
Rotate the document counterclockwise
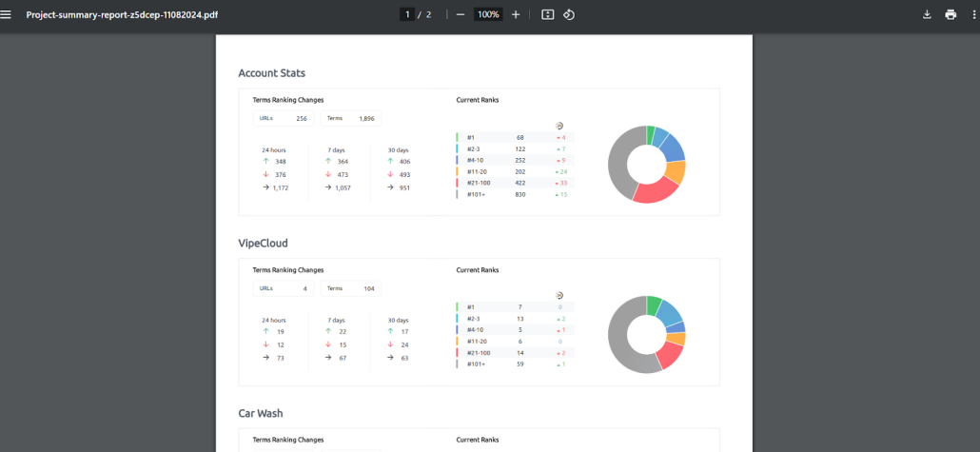569,14
